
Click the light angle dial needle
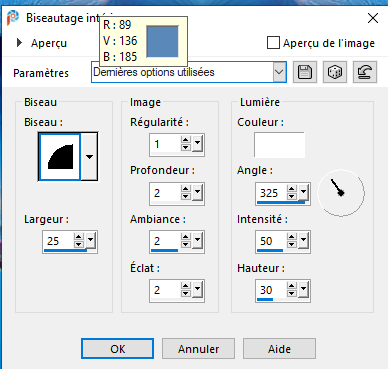click(337, 188)
